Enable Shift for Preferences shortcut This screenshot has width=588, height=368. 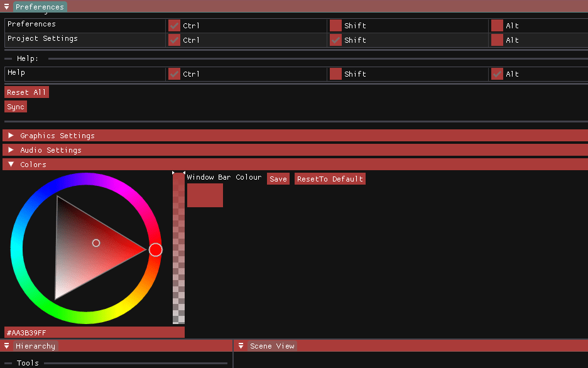click(x=336, y=26)
